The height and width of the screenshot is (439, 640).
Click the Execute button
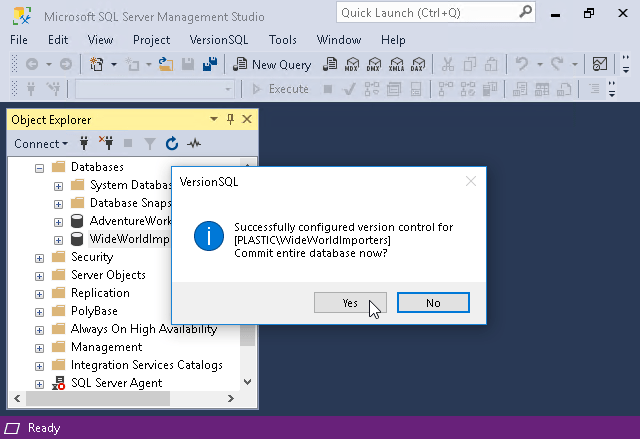280,89
